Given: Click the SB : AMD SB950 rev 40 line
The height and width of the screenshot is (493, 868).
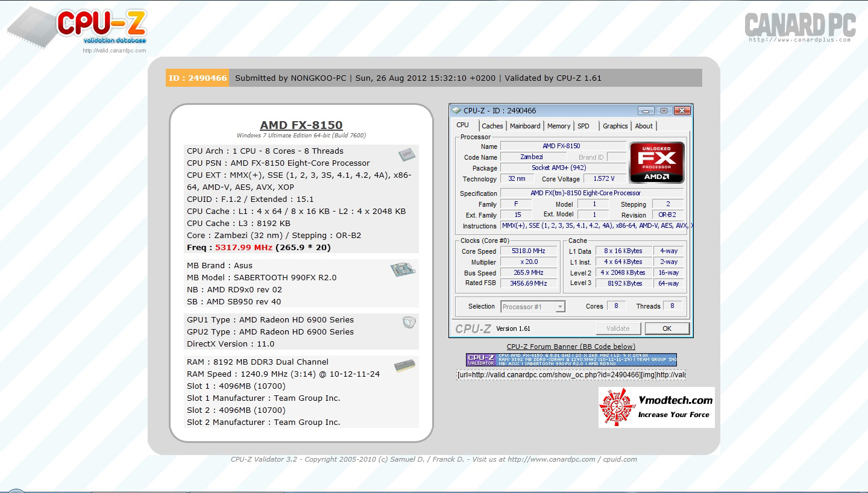Looking at the screenshot, I should (x=234, y=302).
